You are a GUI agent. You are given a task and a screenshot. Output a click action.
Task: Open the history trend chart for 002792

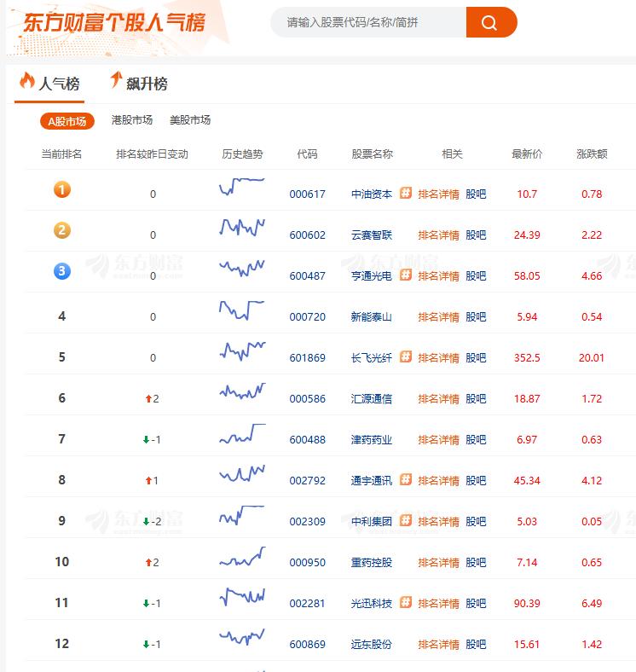[x=242, y=473]
